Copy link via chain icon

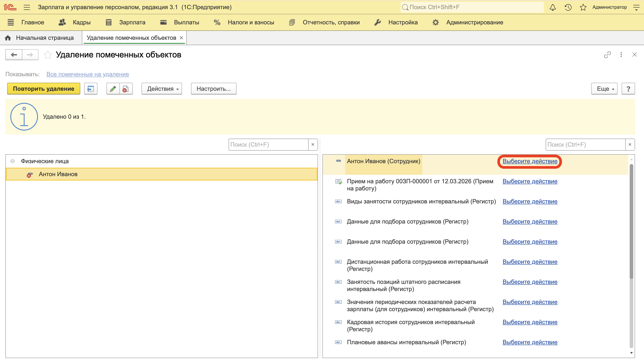607,55
